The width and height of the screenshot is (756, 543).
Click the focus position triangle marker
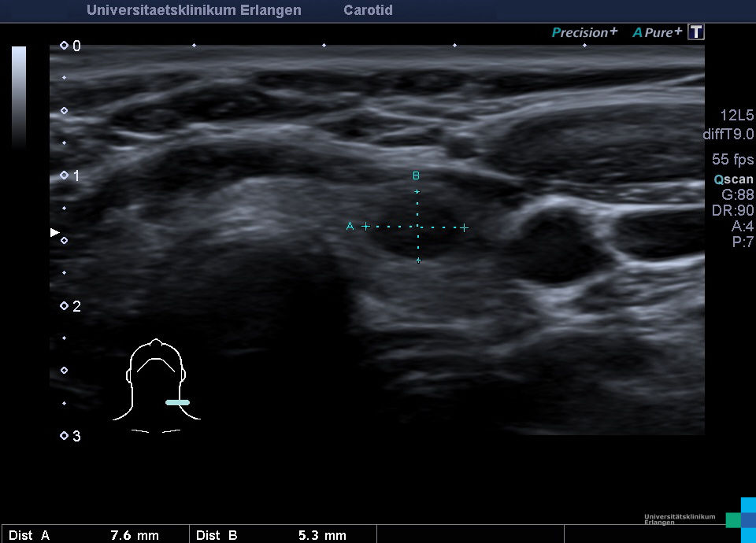(x=54, y=232)
